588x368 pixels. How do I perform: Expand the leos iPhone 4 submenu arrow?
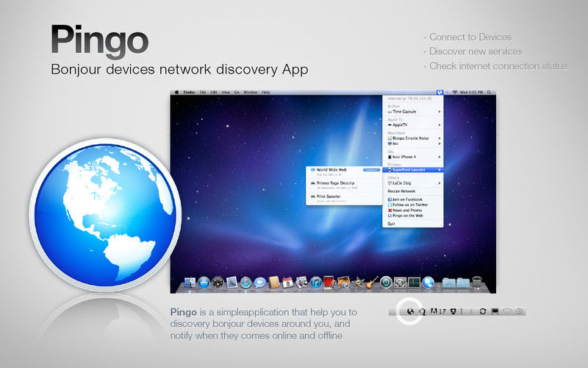tap(439, 157)
